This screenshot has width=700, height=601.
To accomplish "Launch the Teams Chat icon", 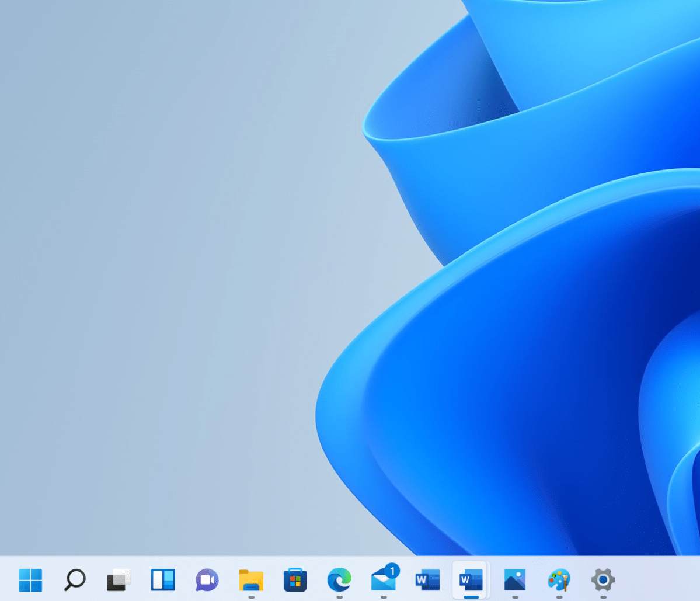I will (x=207, y=580).
